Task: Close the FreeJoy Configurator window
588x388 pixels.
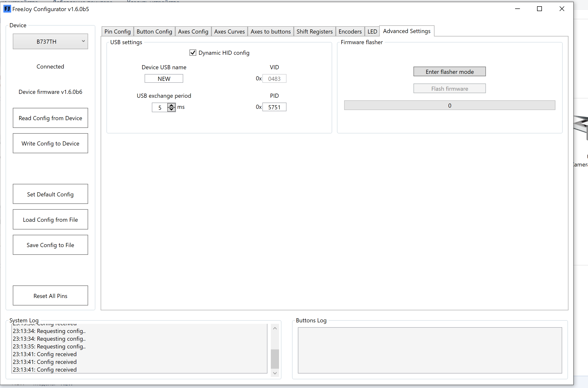Action: click(562, 9)
